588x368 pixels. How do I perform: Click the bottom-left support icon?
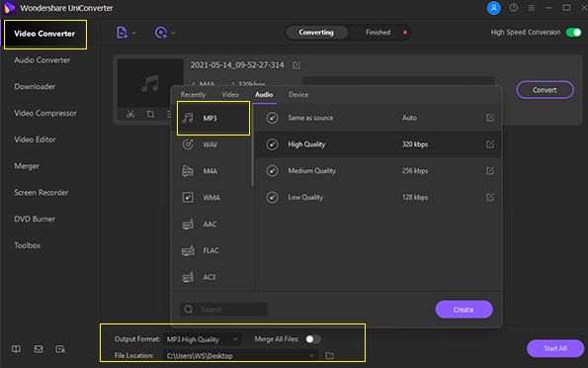(x=60, y=349)
